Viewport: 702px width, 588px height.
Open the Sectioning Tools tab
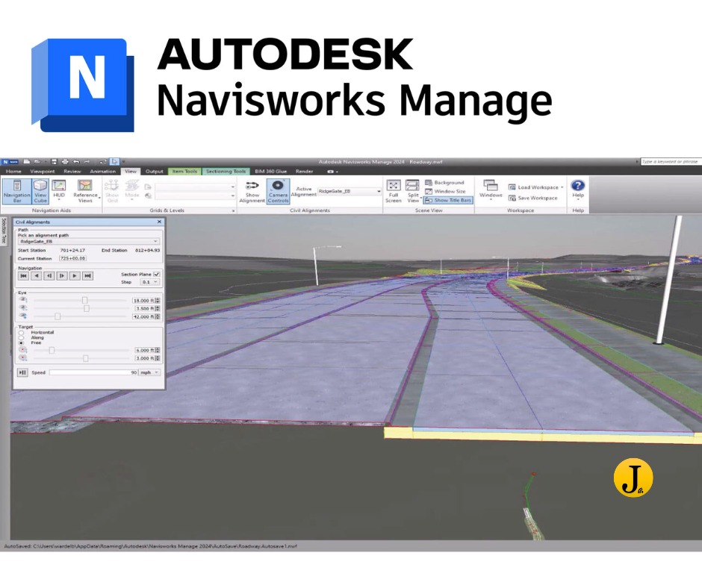(x=226, y=172)
